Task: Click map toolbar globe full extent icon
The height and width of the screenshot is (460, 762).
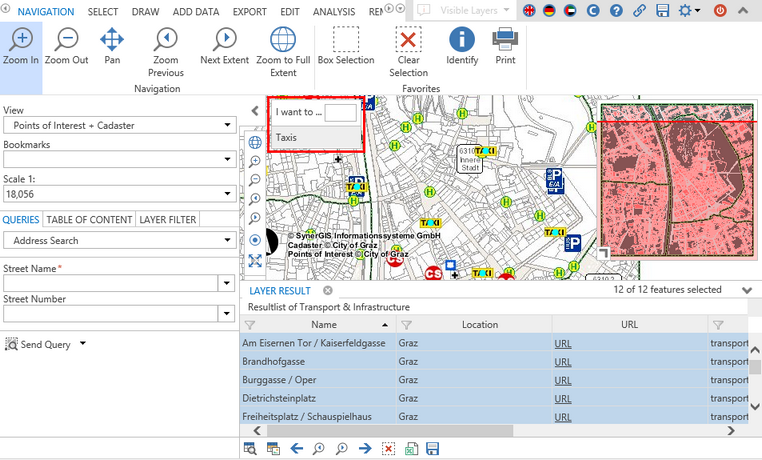Action: coord(255,142)
